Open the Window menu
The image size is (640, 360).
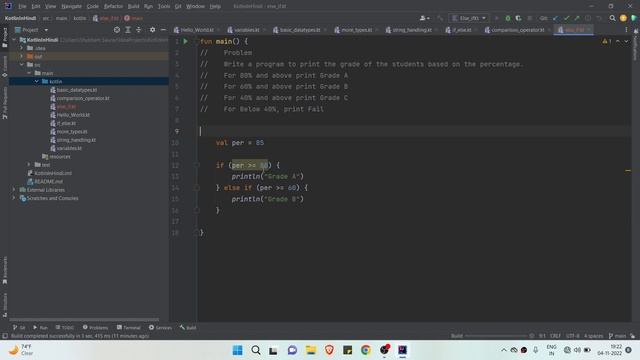[x=195, y=7]
